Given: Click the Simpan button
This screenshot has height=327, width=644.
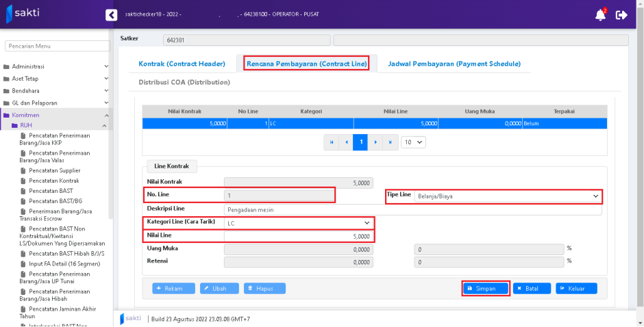Looking at the screenshot, I should (x=485, y=289).
